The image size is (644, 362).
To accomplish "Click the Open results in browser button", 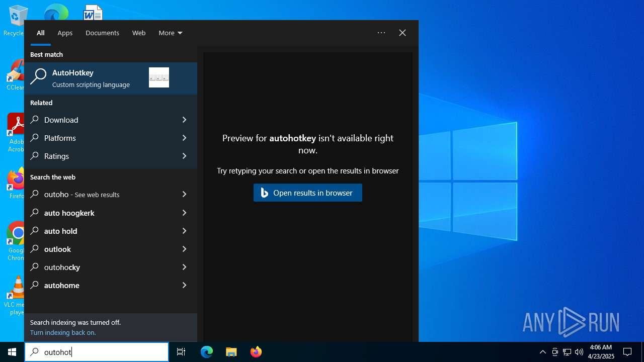I will 308,193.
